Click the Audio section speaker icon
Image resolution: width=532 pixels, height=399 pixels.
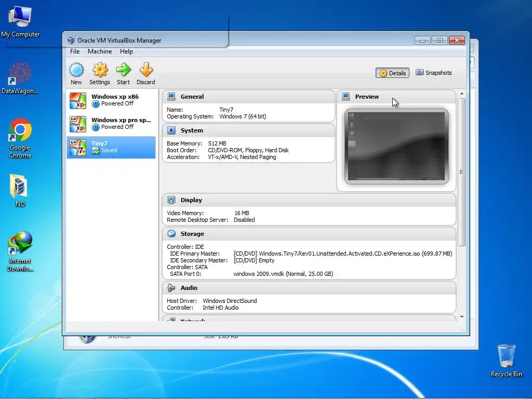pos(171,288)
